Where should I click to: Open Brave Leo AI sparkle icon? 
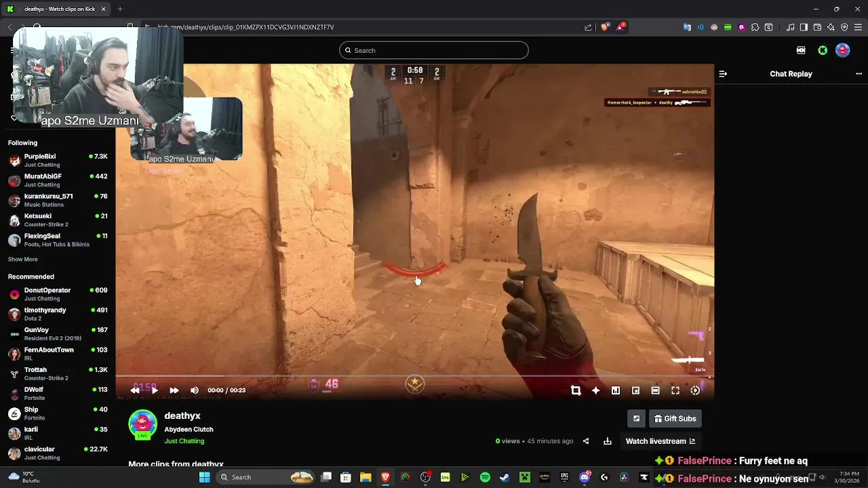pyautogui.click(x=831, y=27)
